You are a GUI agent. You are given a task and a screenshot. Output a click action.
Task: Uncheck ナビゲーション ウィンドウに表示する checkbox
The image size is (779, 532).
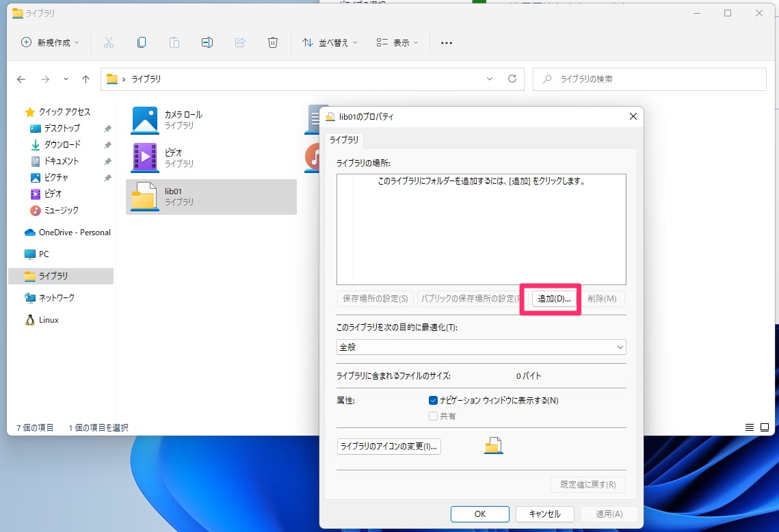coord(433,400)
